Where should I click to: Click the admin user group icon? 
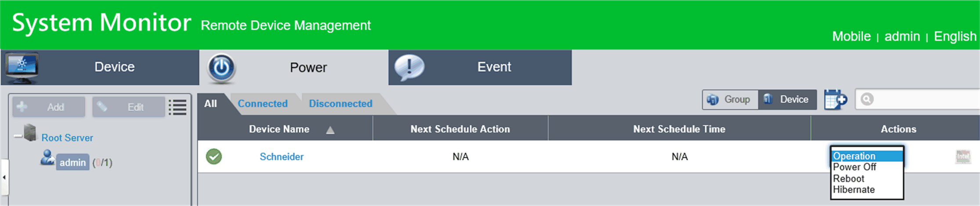(47, 158)
